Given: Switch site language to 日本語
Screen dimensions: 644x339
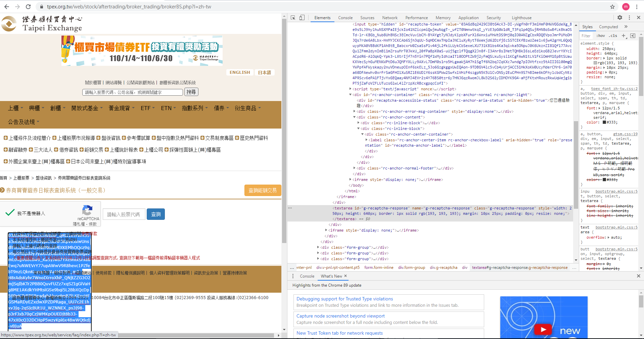Looking at the screenshot, I should 265,72.
